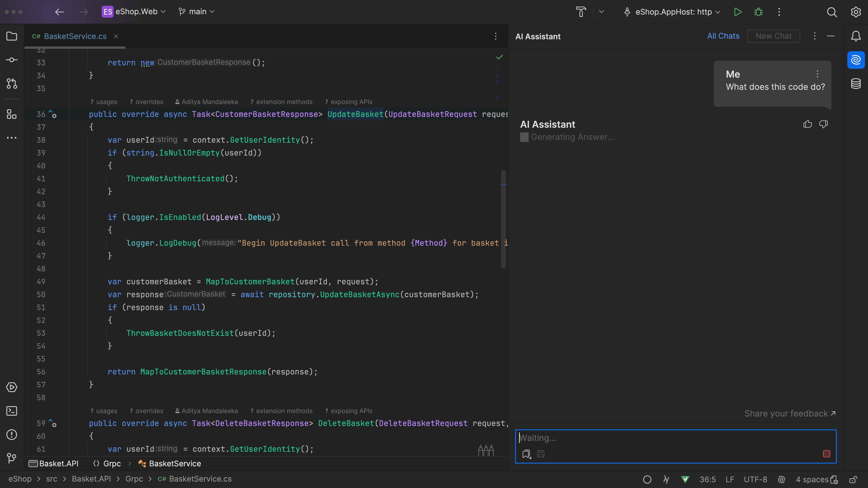Select the BasketService.cs editor tab
This screenshot has width=868, height=488.
tap(75, 36)
